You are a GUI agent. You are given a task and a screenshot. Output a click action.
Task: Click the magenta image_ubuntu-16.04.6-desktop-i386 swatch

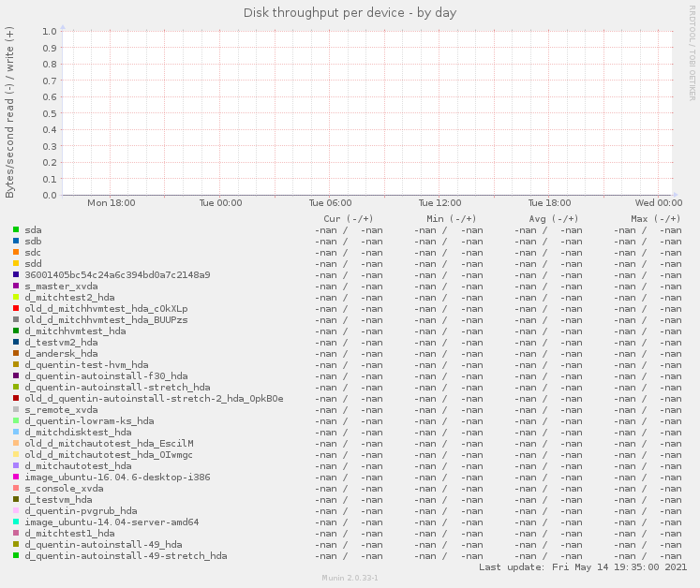[16, 477]
